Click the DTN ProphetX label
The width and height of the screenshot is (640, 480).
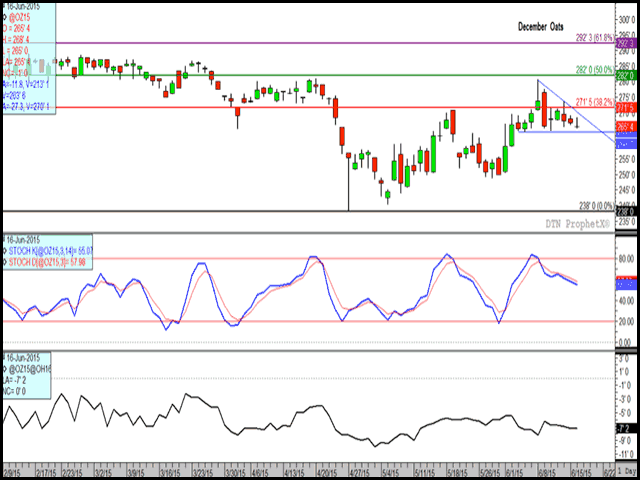[577, 224]
